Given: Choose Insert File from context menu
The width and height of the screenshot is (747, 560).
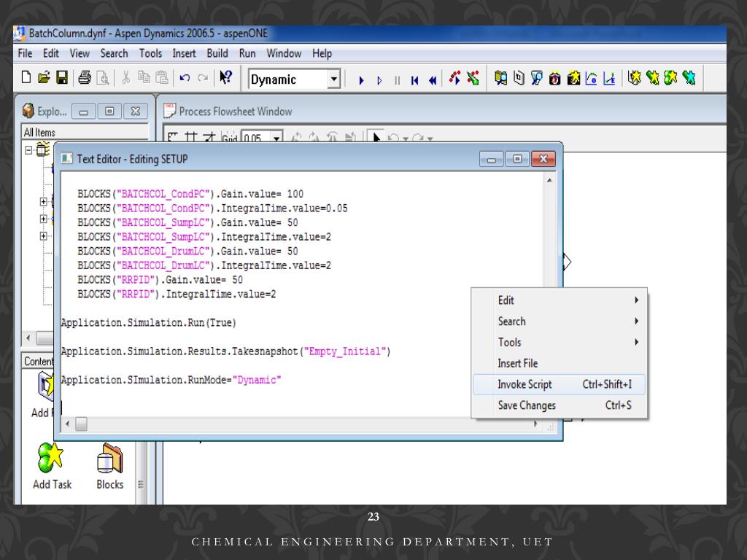Looking at the screenshot, I should [x=560, y=363].
